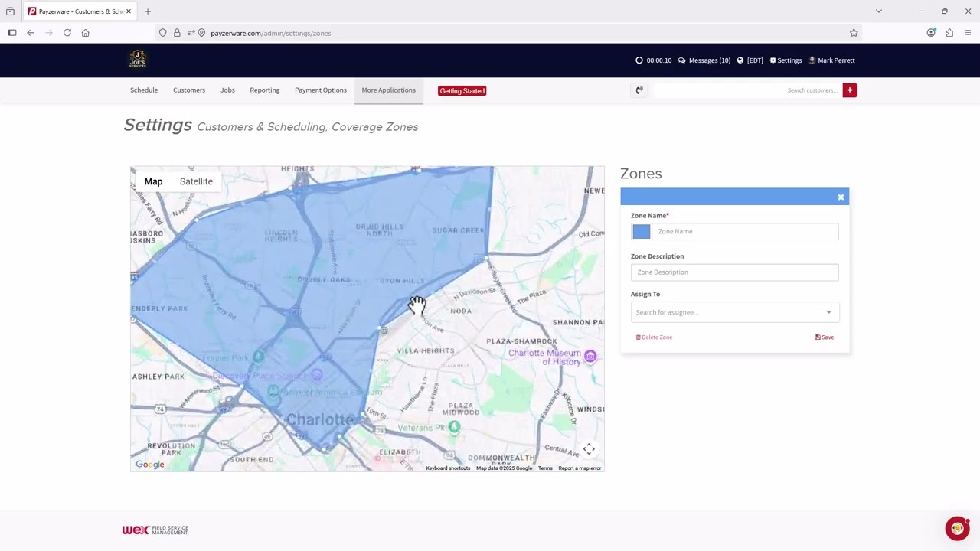
Task: Close the zone editor panel
Action: 841,197
